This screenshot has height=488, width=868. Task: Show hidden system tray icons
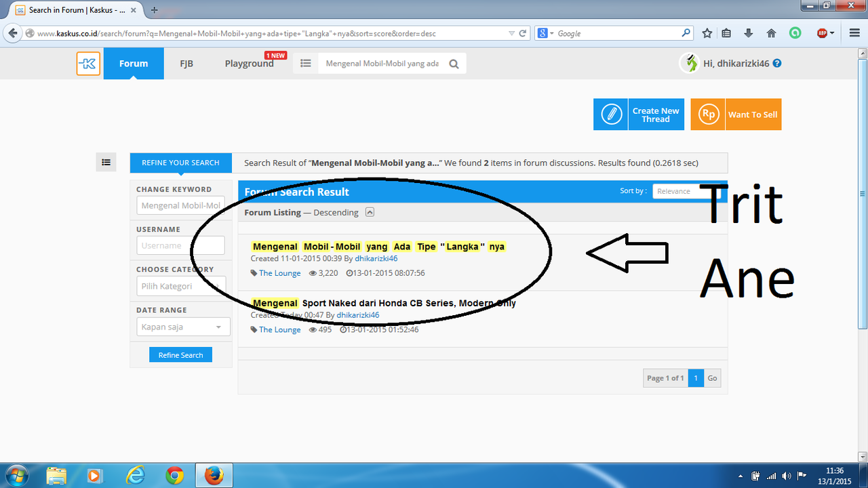pyautogui.click(x=741, y=476)
